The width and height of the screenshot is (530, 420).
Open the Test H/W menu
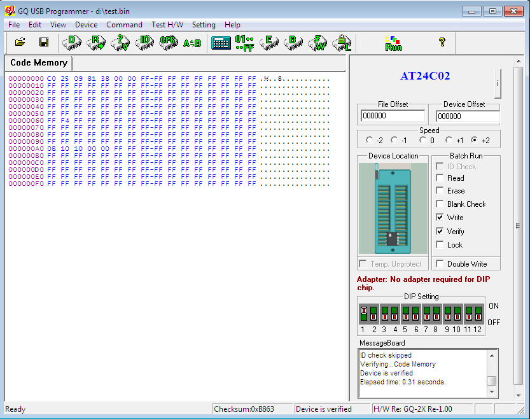click(x=167, y=25)
